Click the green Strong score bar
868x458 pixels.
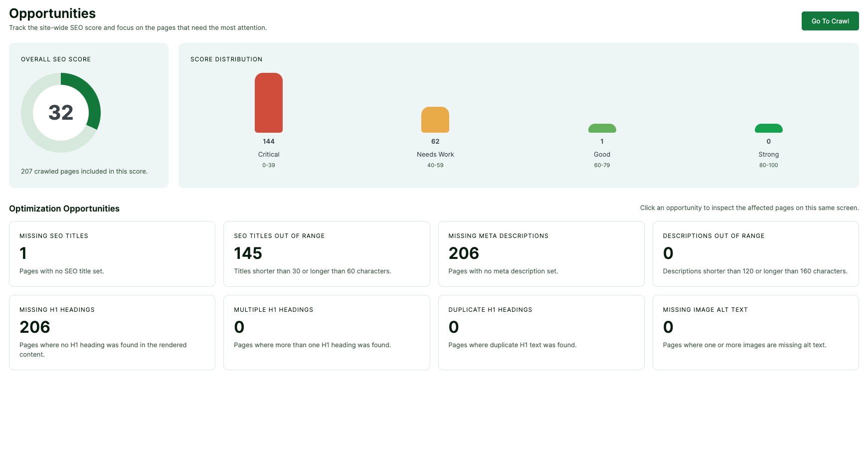(x=768, y=129)
